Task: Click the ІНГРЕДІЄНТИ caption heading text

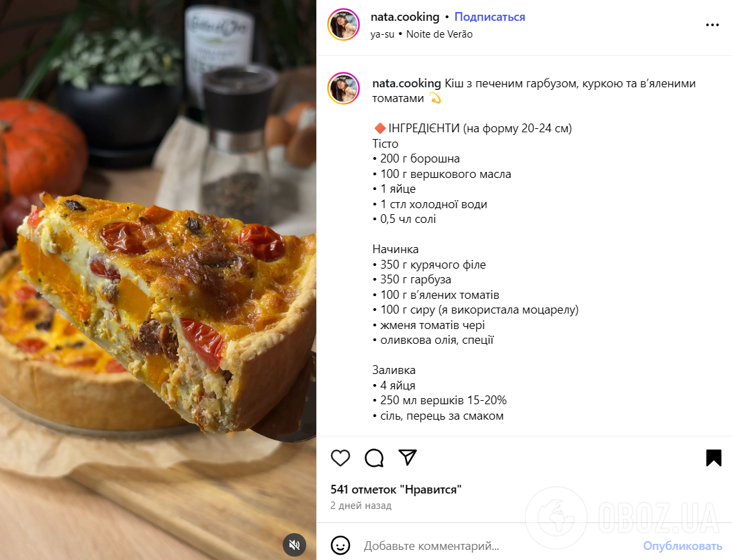Action: (424, 128)
